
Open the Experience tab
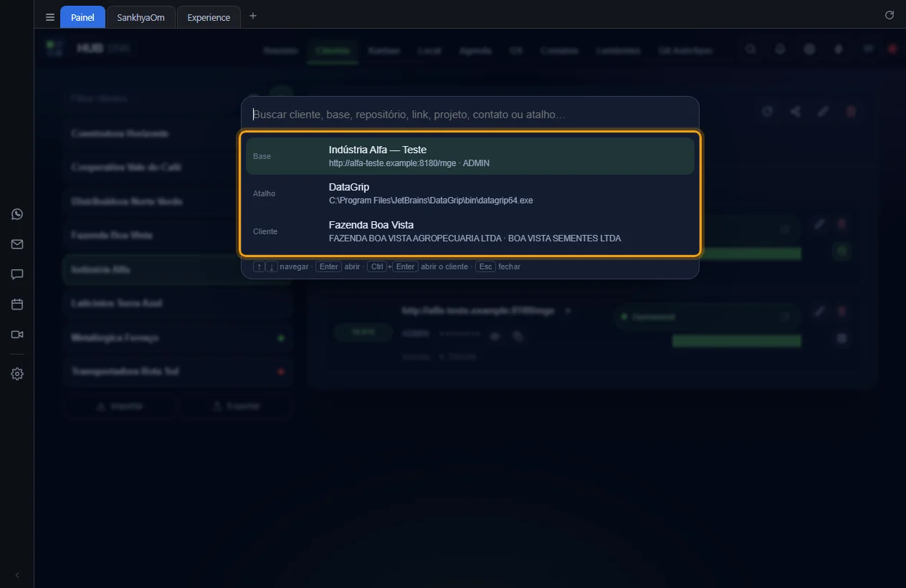pyautogui.click(x=209, y=17)
